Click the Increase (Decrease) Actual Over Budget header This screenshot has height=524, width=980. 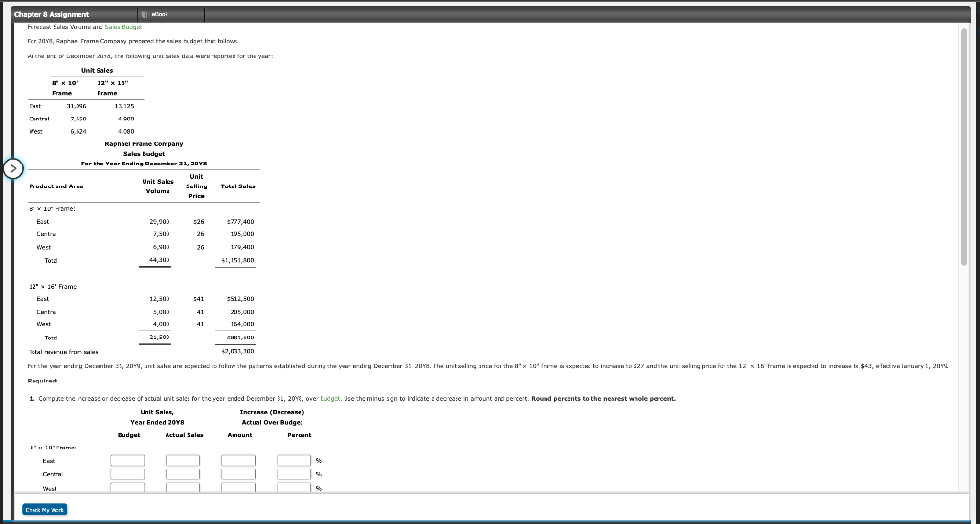(x=273, y=417)
